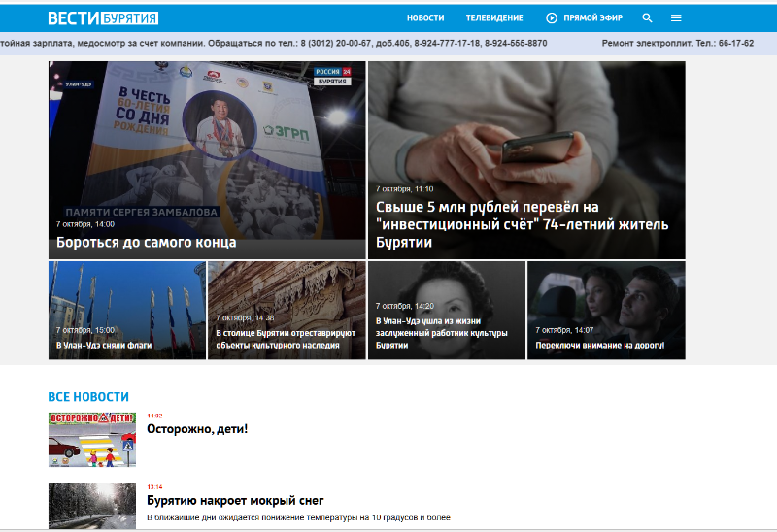Open the story about заслуженный работник культуры
The height and width of the screenshot is (532, 777).
(442, 333)
